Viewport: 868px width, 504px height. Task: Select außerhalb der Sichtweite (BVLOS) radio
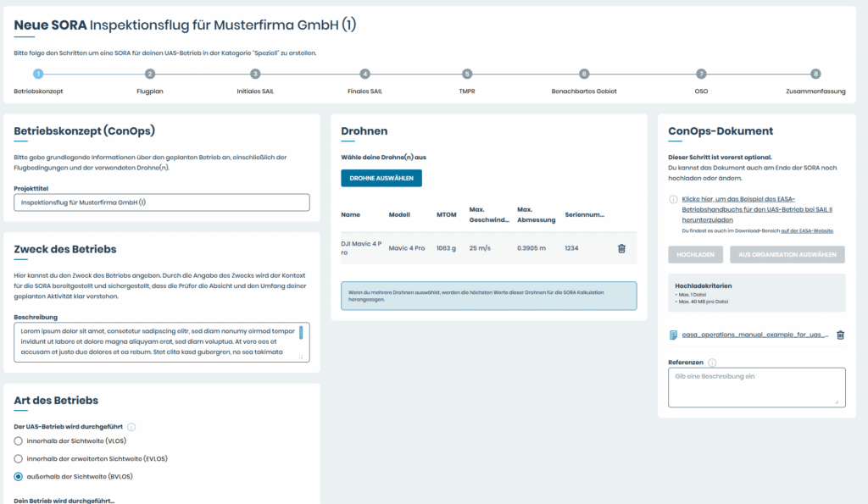click(x=19, y=476)
